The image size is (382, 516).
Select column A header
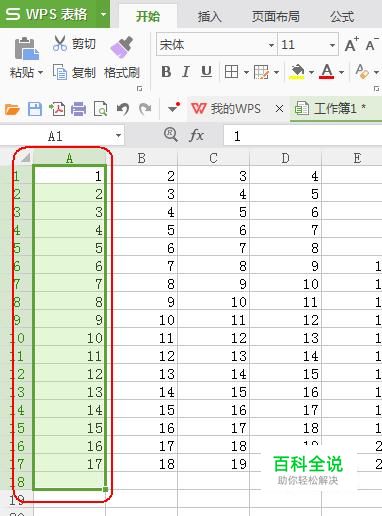point(70,158)
